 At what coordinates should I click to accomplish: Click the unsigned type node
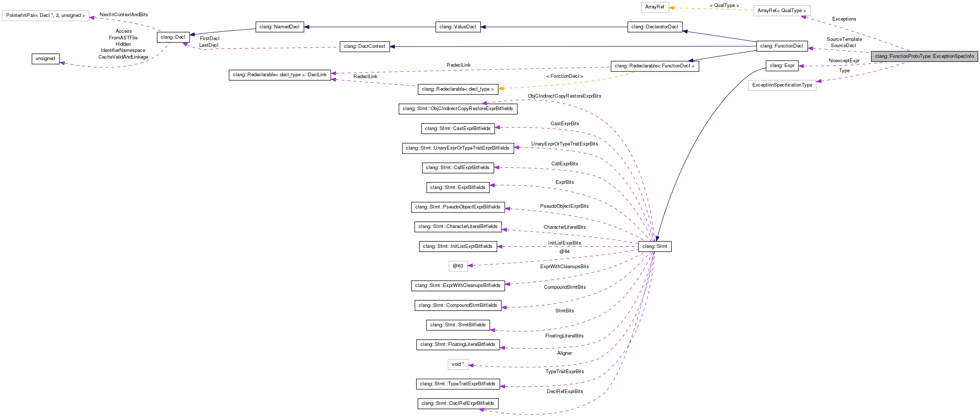(x=45, y=59)
